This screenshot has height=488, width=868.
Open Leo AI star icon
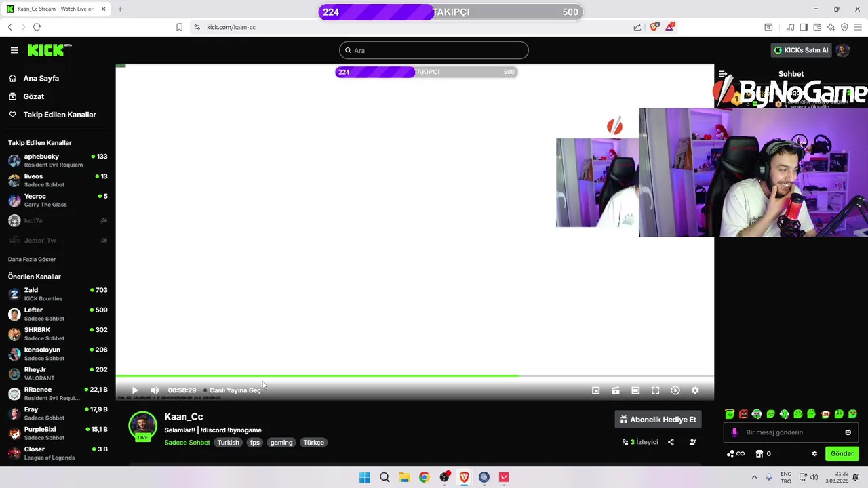point(831,27)
